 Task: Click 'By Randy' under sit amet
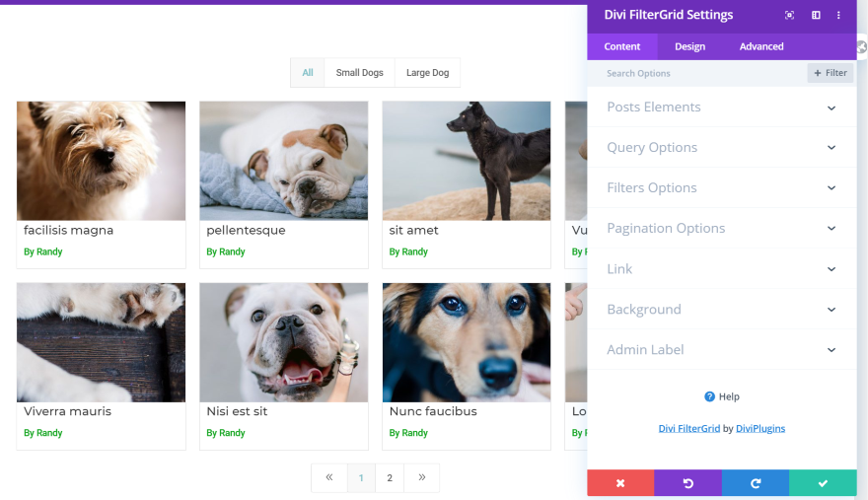pos(408,251)
